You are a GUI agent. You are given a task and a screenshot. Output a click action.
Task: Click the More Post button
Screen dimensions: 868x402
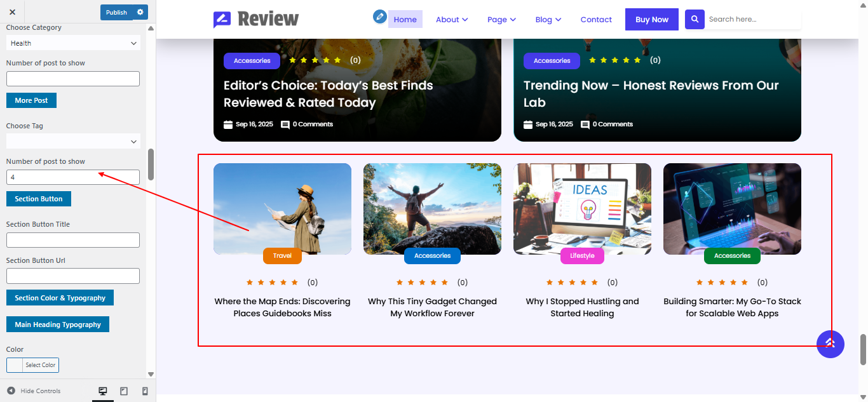click(32, 100)
